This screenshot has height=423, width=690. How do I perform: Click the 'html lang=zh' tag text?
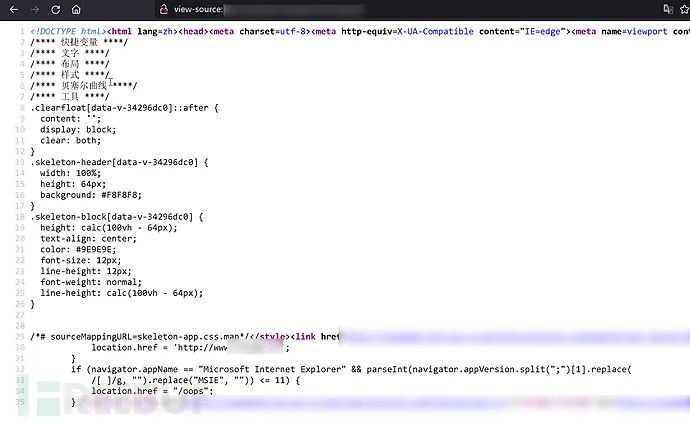click(x=140, y=31)
